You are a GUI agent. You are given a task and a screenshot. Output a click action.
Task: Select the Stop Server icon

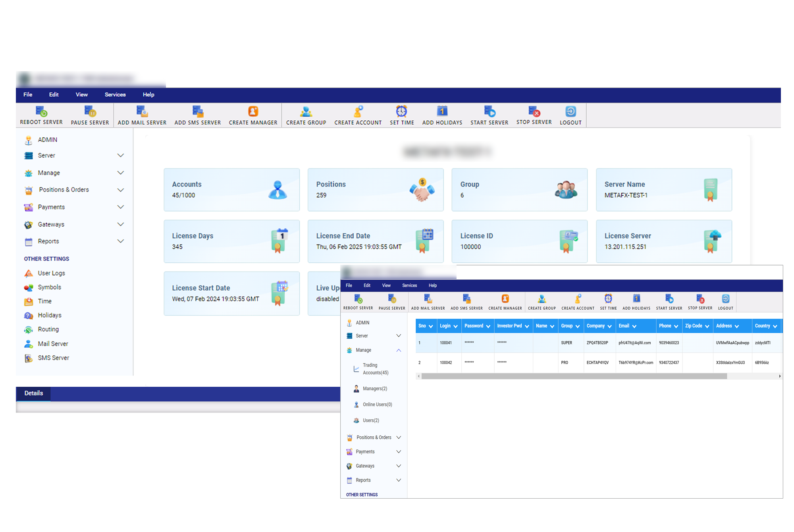click(x=534, y=115)
